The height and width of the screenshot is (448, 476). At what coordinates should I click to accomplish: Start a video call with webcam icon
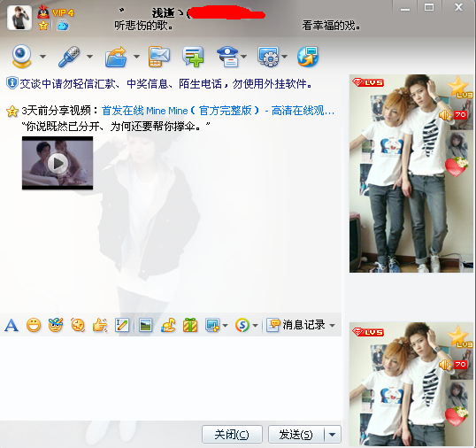tap(21, 56)
